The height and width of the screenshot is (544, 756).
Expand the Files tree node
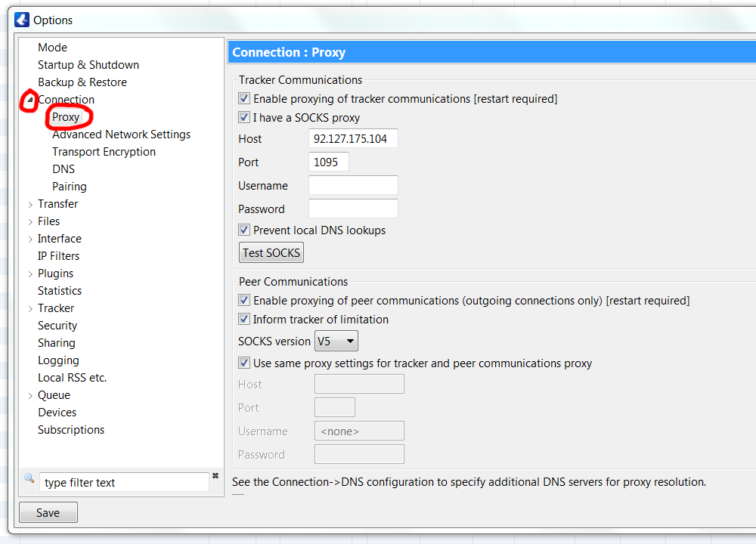tap(30, 221)
